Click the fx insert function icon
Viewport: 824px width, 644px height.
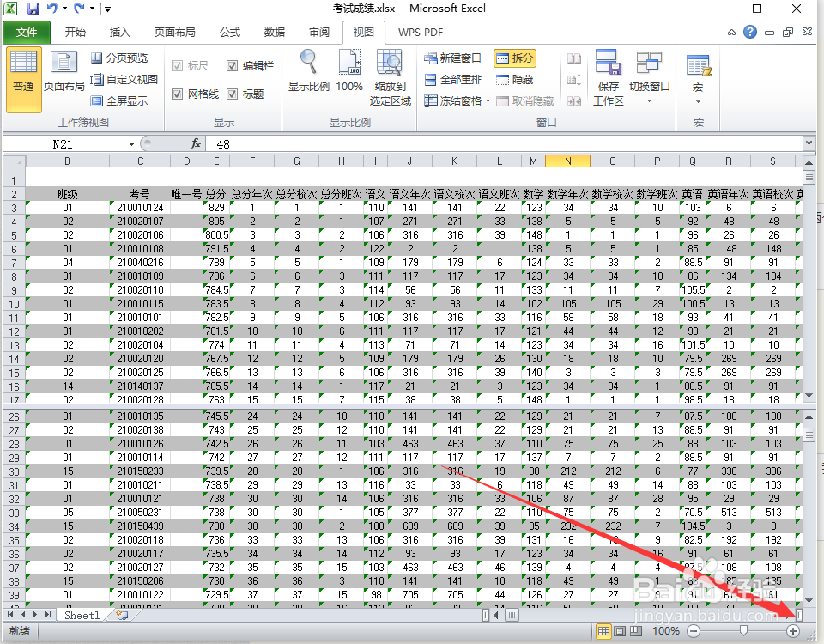[196, 143]
